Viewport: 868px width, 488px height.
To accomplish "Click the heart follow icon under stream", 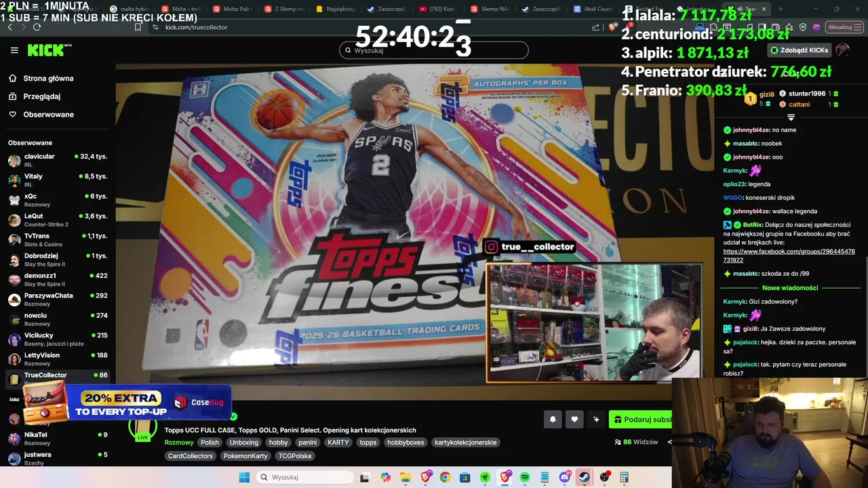I will click(x=574, y=420).
